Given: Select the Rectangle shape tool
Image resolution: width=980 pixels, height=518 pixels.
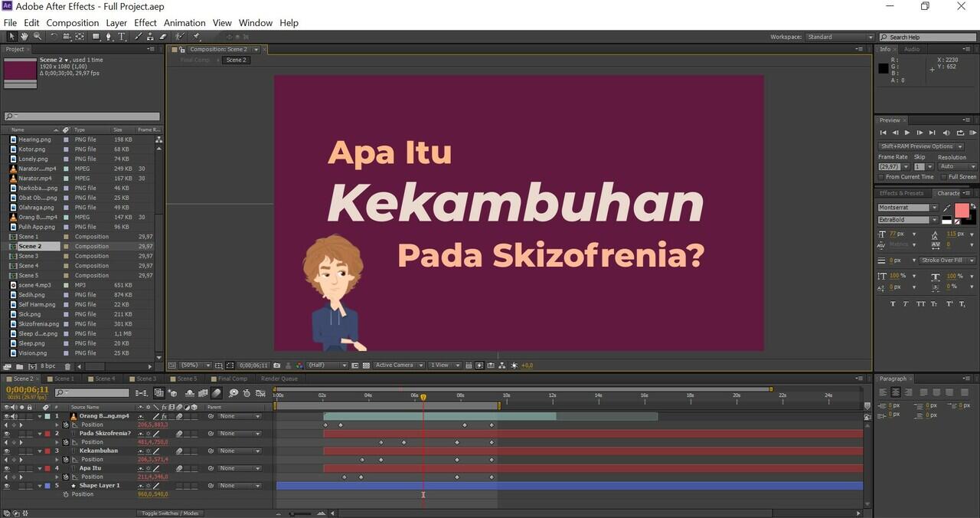Looking at the screenshot, I should [96, 36].
